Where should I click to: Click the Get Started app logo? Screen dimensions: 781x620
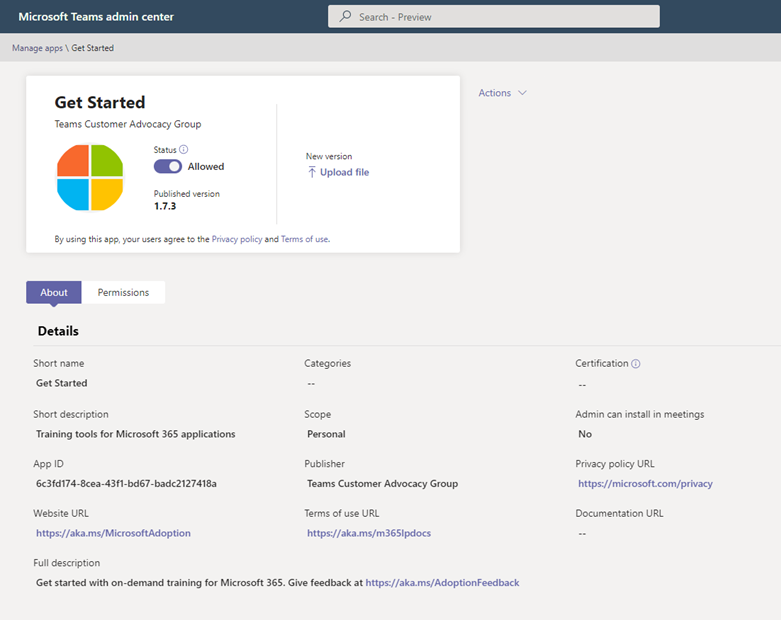pos(90,178)
